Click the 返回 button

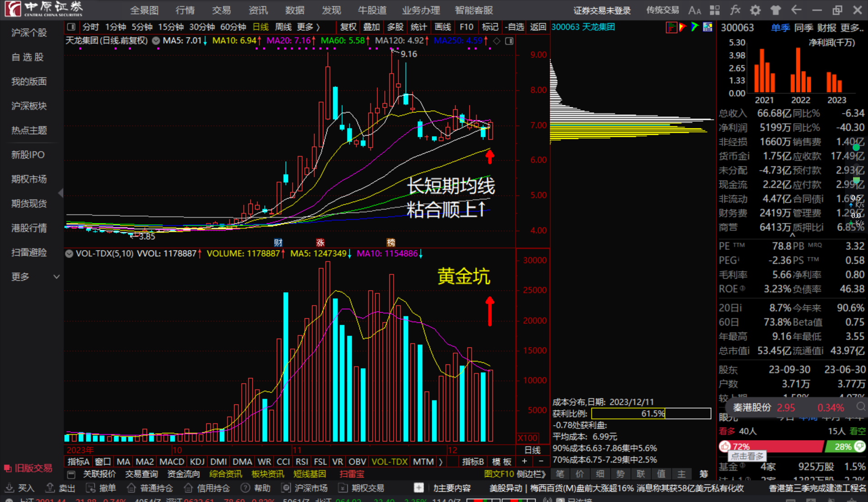(538, 27)
